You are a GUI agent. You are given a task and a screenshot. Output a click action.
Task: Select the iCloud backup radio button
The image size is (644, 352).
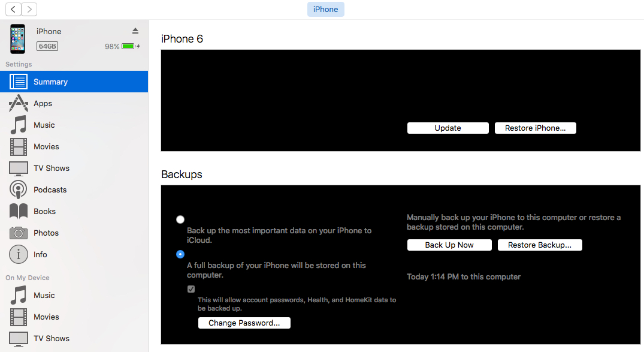point(180,219)
